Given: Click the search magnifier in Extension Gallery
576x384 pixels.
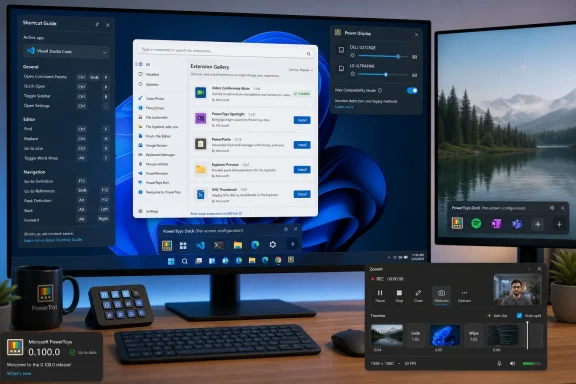Looking at the screenshot, I should (x=309, y=54).
